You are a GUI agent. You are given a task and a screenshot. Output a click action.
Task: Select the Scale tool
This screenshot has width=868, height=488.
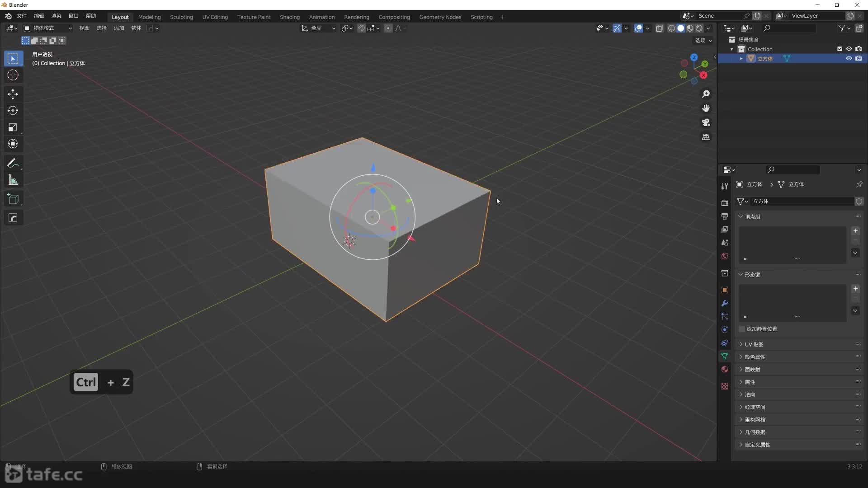[13, 127]
